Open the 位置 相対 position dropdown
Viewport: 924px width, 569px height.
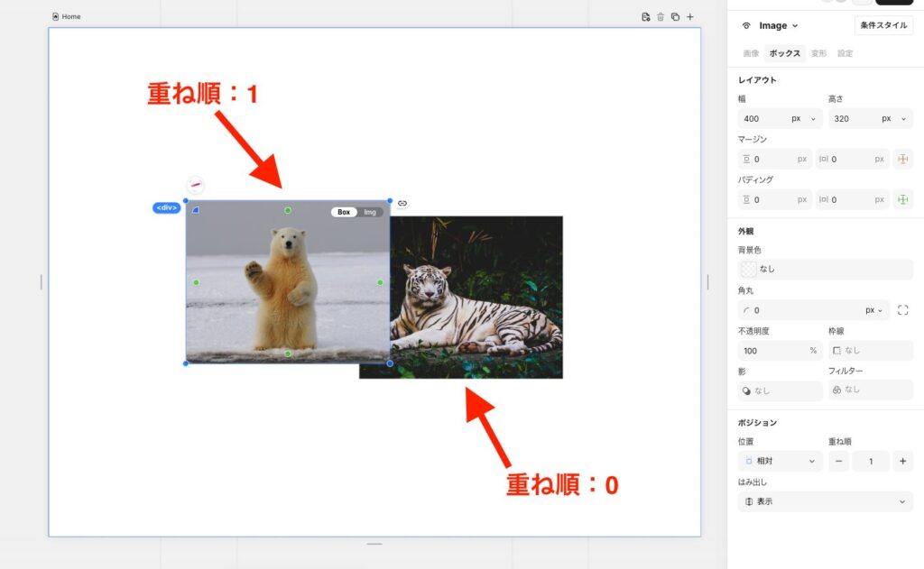coord(780,461)
